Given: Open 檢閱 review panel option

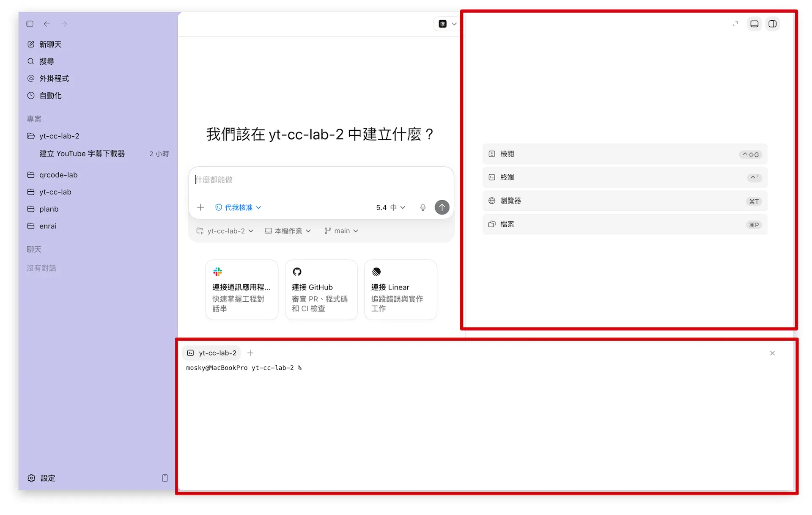Looking at the screenshot, I should pos(625,154).
